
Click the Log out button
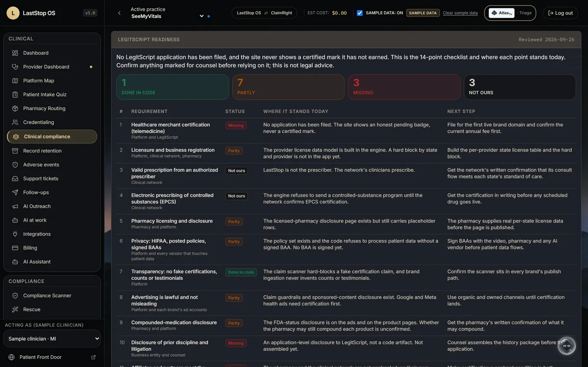(x=560, y=13)
